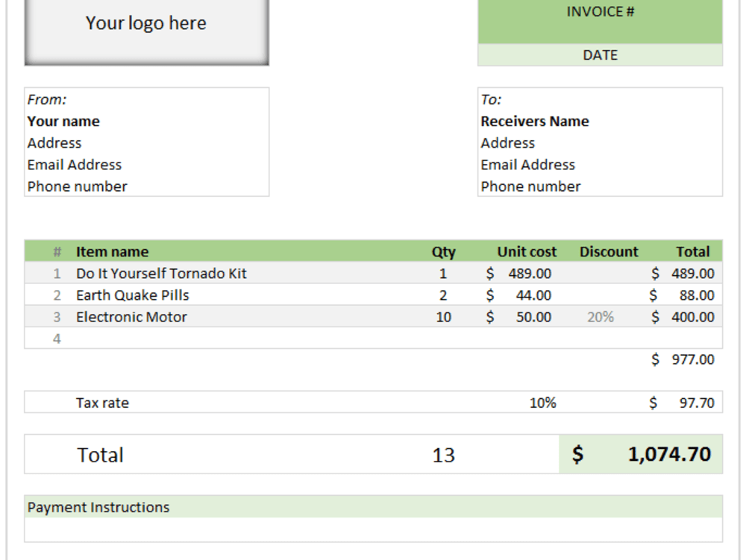Select Address under Receivers Name
The image size is (746, 560).
pyautogui.click(x=507, y=142)
